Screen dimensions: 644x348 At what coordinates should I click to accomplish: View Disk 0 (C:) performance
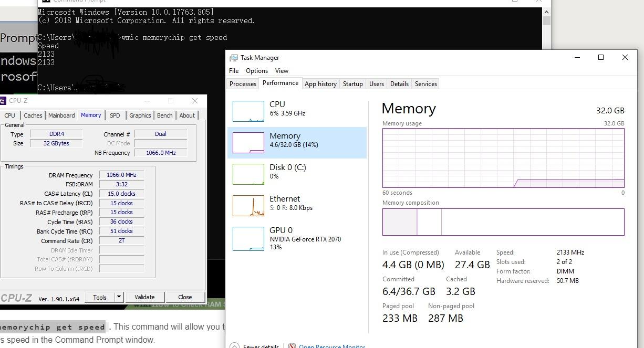[297, 174]
